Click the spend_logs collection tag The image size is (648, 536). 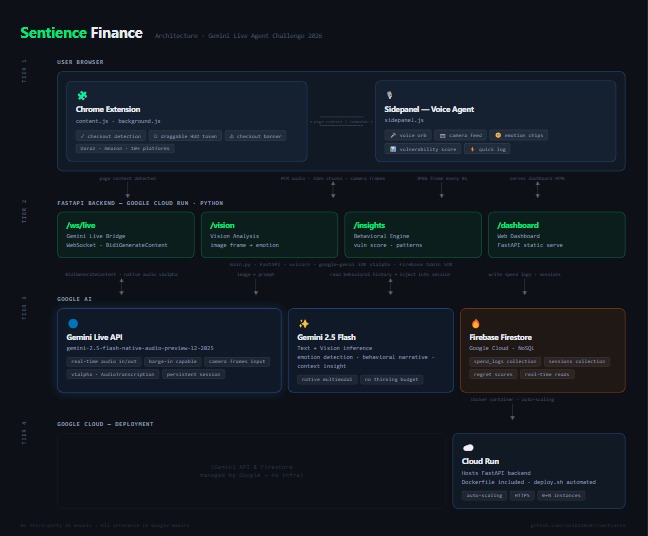point(505,362)
